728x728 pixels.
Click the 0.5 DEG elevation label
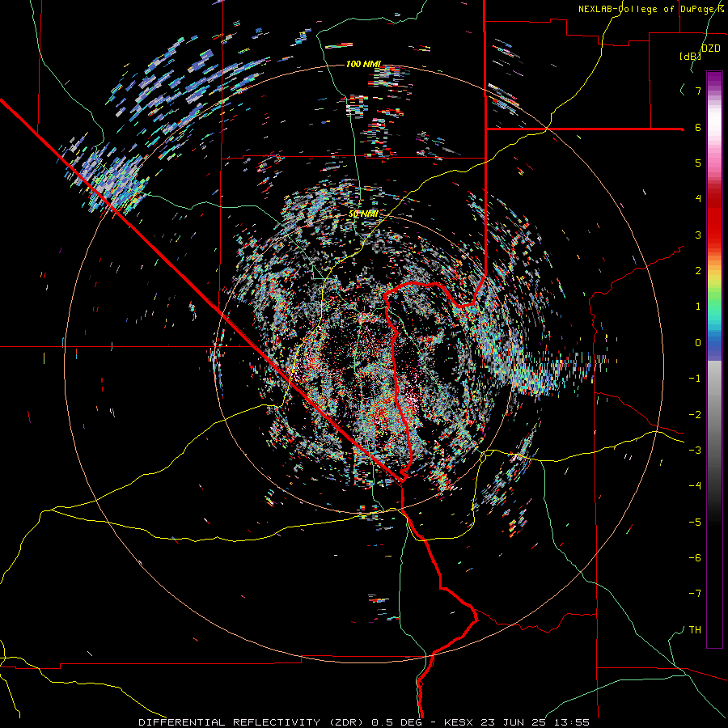click(x=396, y=722)
